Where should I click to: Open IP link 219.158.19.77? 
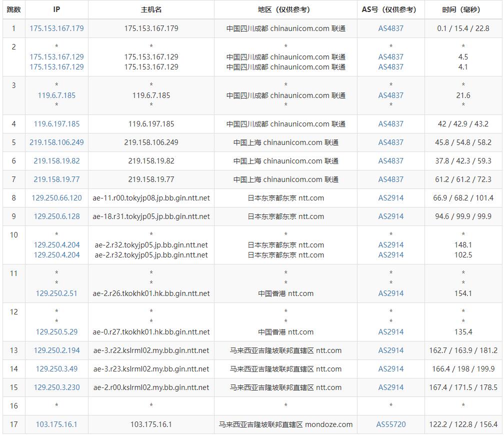pos(56,179)
